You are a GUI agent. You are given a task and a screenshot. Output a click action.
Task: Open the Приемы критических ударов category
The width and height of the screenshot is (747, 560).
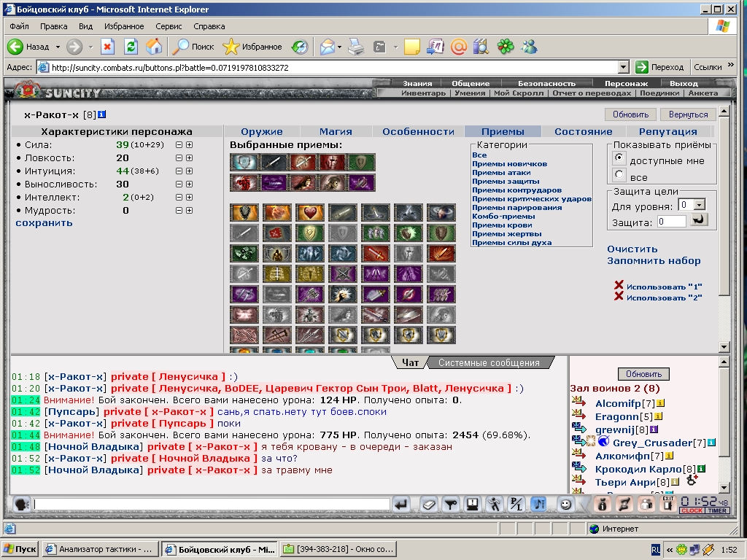pyautogui.click(x=532, y=199)
